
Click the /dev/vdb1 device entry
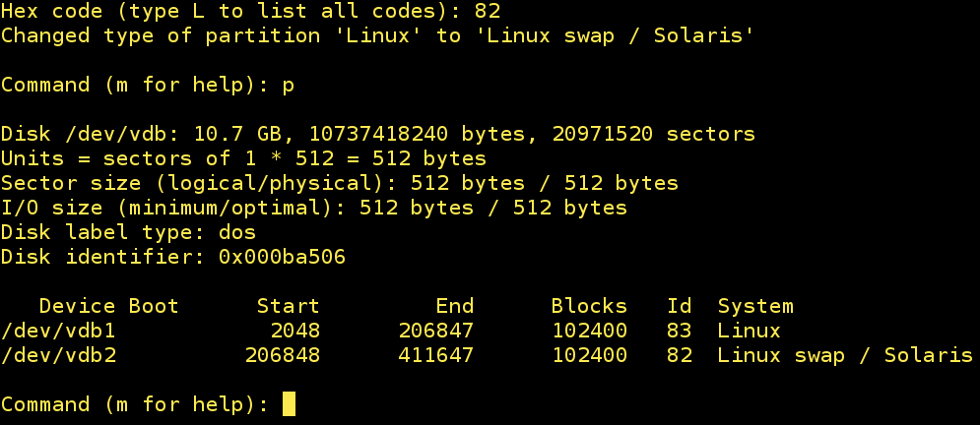[x=58, y=331]
